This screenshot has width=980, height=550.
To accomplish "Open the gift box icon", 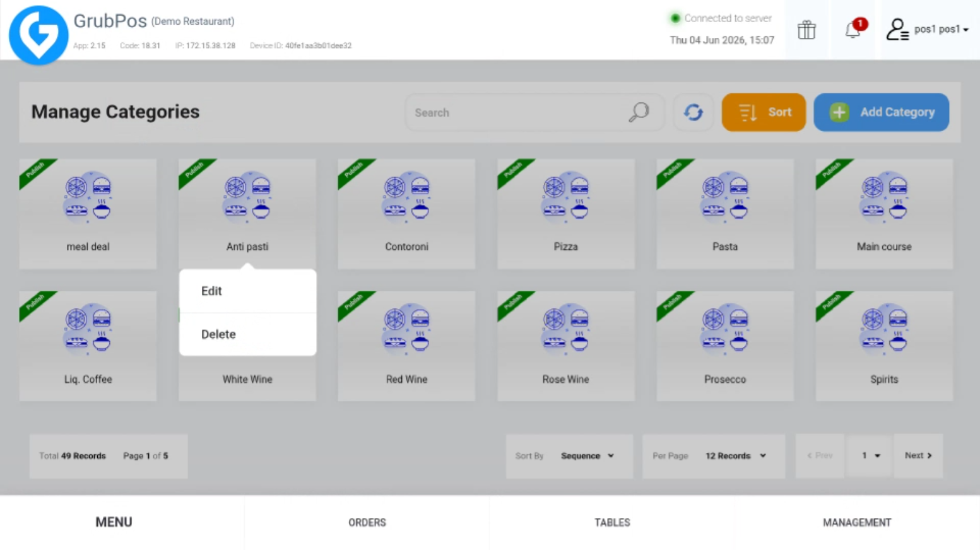I will click(806, 30).
